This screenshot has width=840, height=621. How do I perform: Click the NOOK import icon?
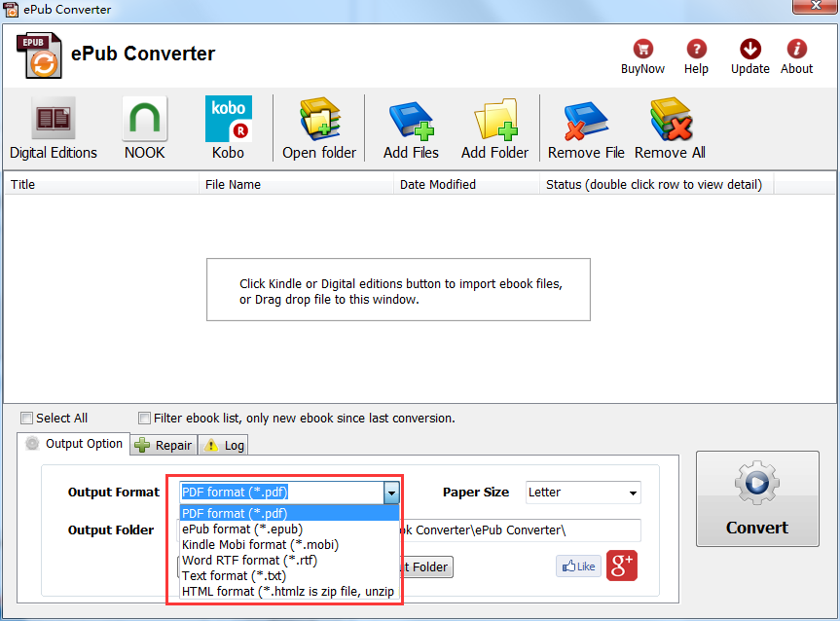pyautogui.click(x=143, y=128)
